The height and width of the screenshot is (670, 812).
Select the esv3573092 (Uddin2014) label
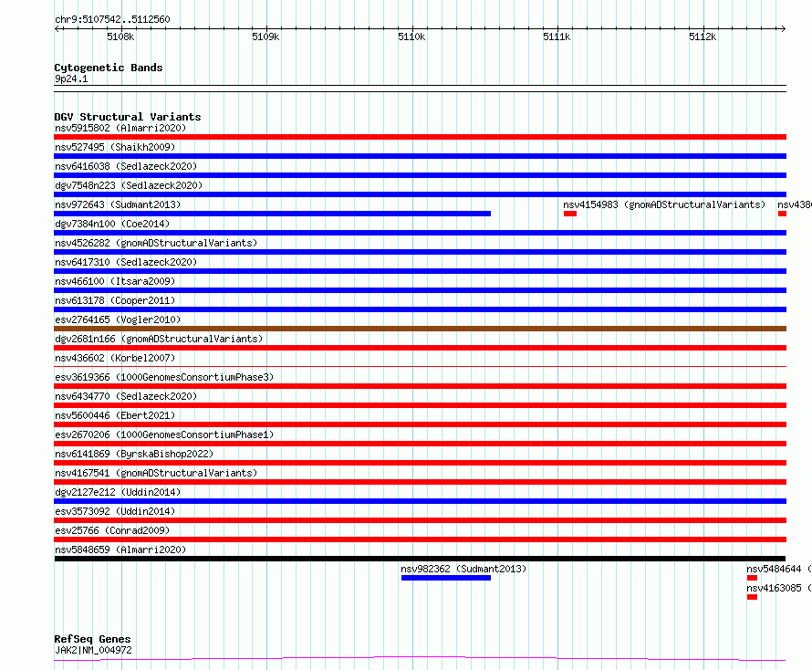click(115, 511)
